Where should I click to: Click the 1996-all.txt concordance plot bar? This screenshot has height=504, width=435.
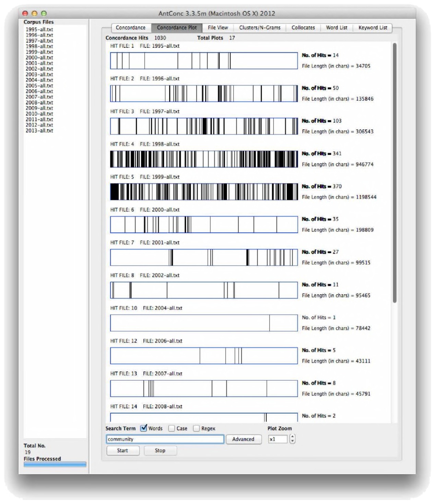coord(204,93)
